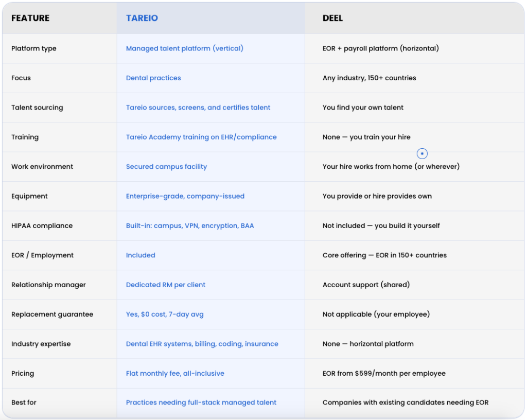Viewport: 527px width, 420px height.
Task: Select the 'Best for' row label
Action: coord(24,402)
